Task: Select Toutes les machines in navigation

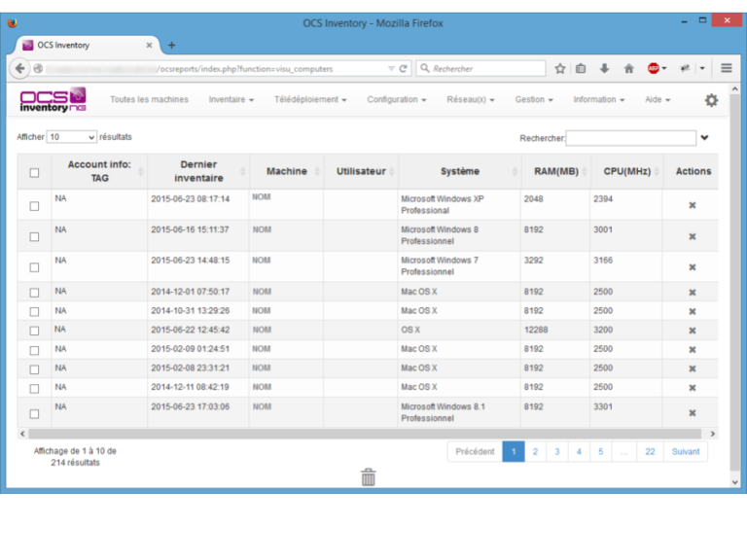Action: click(149, 100)
